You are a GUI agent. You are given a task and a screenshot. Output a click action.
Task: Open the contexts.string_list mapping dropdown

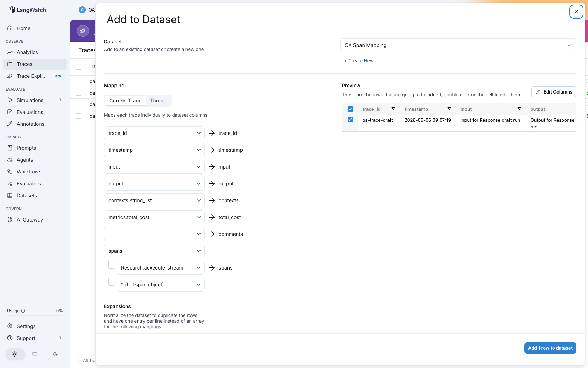[154, 200]
